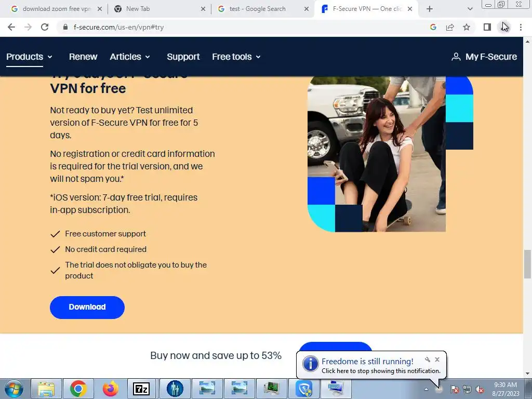The width and height of the screenshot is (532, 399).
Task: Click the page vertical scrollbar thumb
Action: [x=527, y=263]
